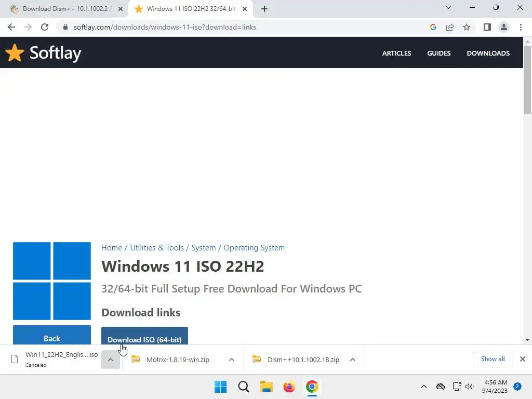Open DOWNLOADS menu item
The height and width of the screenshot is (399, 532).
488,54
